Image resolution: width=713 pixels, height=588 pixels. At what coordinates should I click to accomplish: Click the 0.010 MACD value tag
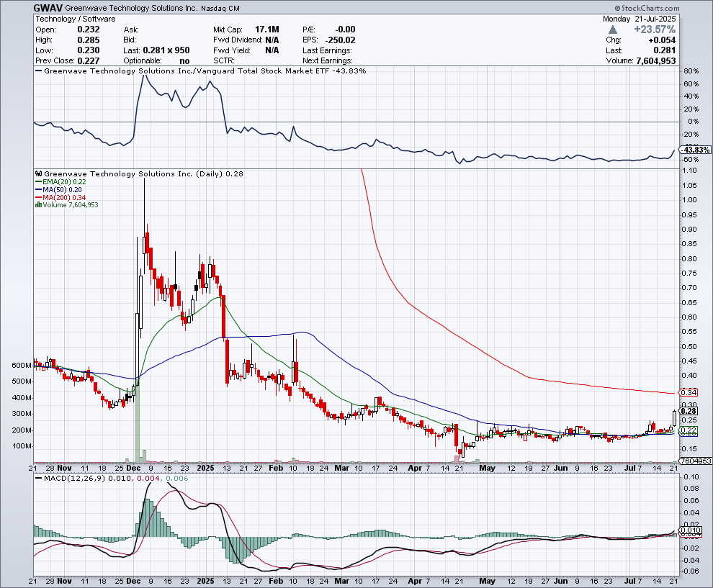click(691, 530)
